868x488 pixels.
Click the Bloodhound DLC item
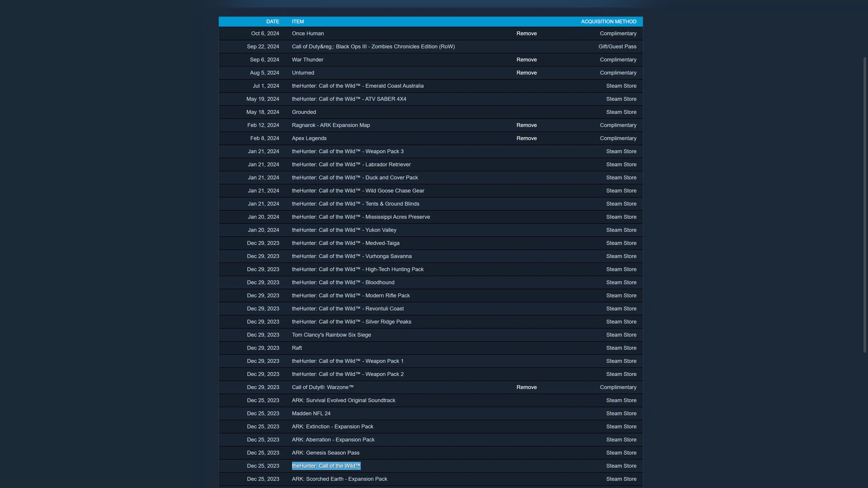(x=343, y=282)
